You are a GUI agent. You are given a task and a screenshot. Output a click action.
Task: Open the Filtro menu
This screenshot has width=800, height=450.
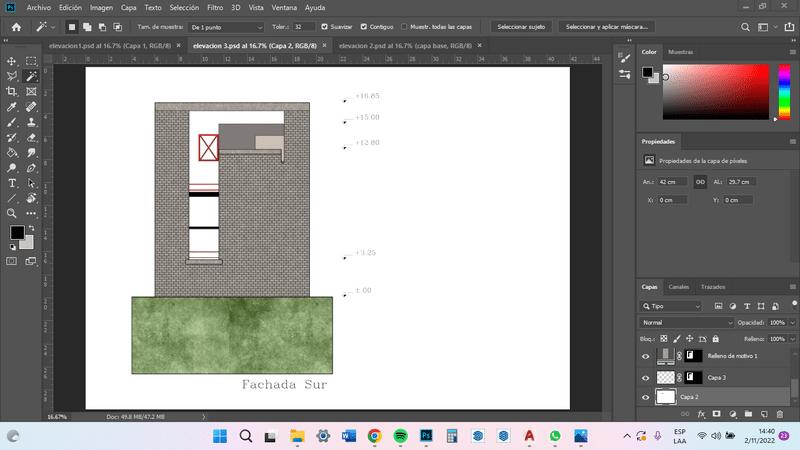point(215,7)
